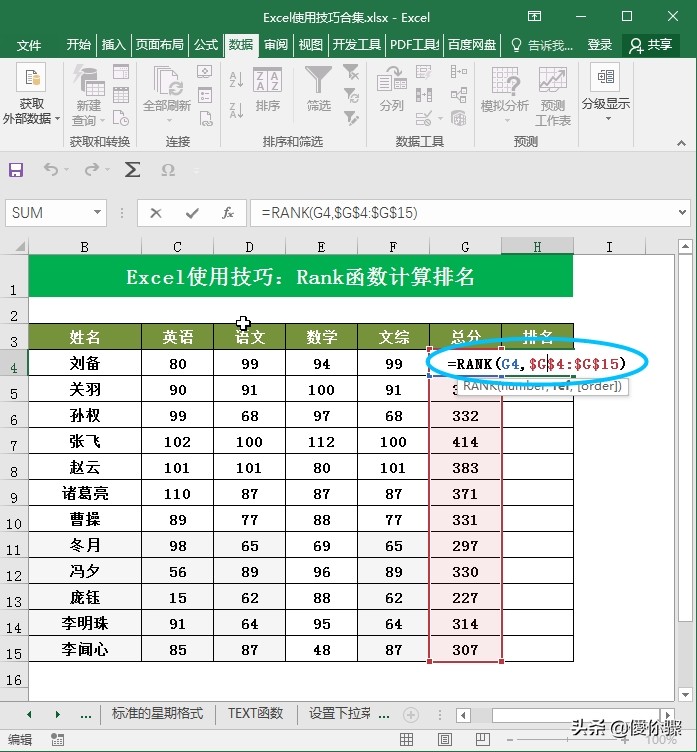Collapse the ribbon with arrow
697x752 pixels.
[681, 143]
